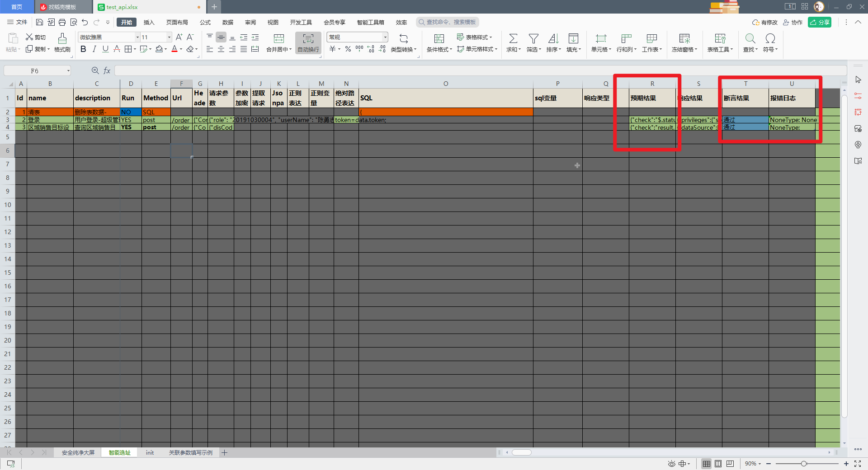Screen dimensions: 868x470
Task: Toggle Italic formatting
Action: point(94,49)
